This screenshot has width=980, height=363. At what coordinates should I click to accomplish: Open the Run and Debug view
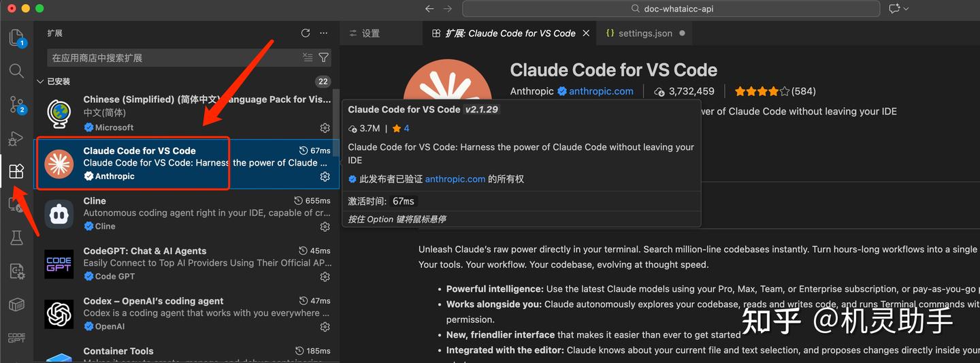point(16,138)
